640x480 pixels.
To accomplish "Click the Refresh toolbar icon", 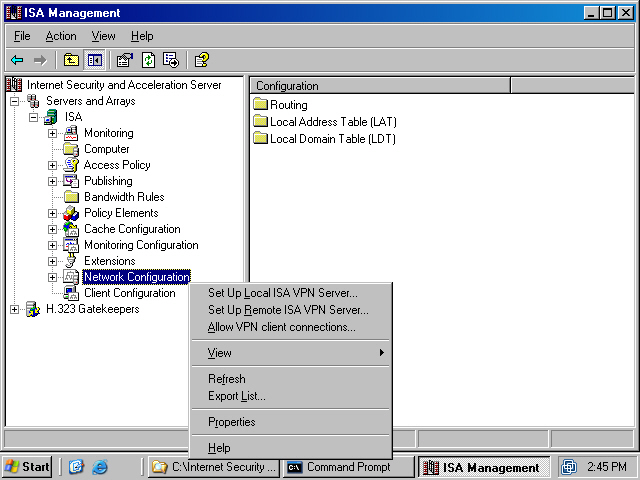I will tap(148, 60).
